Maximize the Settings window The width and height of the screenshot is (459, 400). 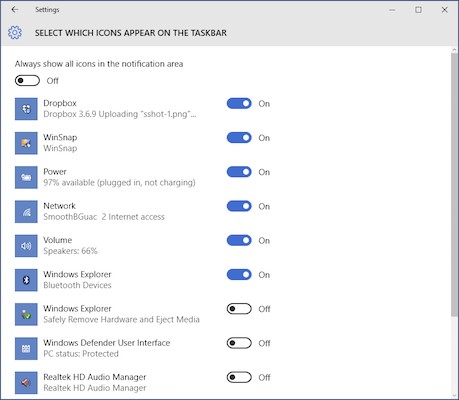[418, 10]
